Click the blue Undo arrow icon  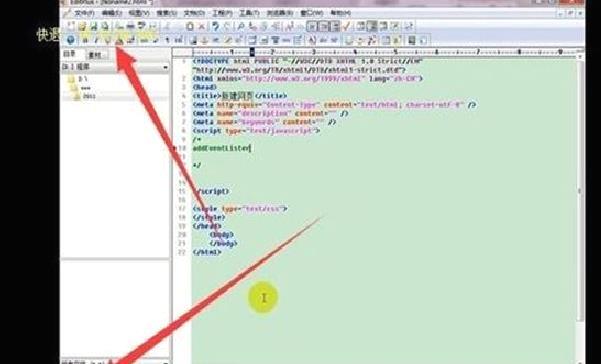pos(216,26)
